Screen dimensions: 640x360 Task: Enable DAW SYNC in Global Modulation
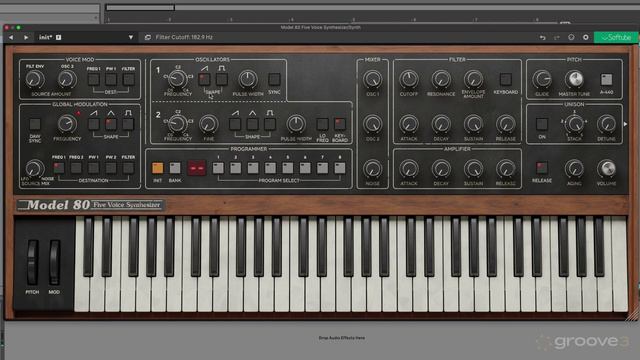(x=35, y=124)
